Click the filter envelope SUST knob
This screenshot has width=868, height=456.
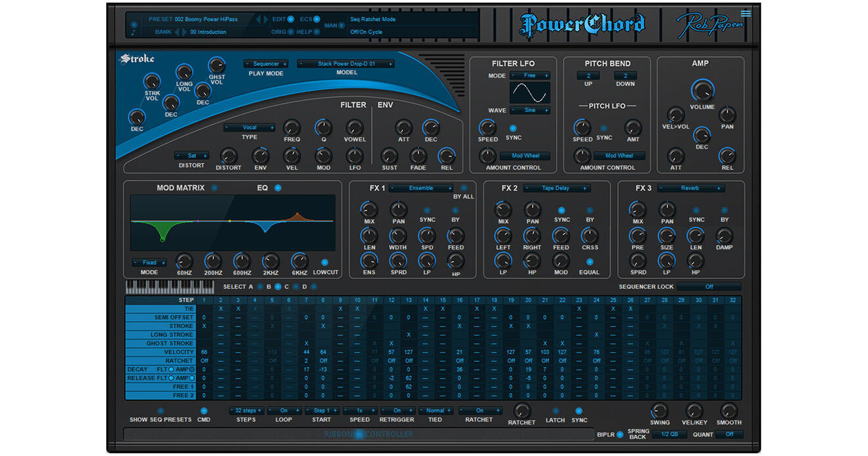[389, 156]
